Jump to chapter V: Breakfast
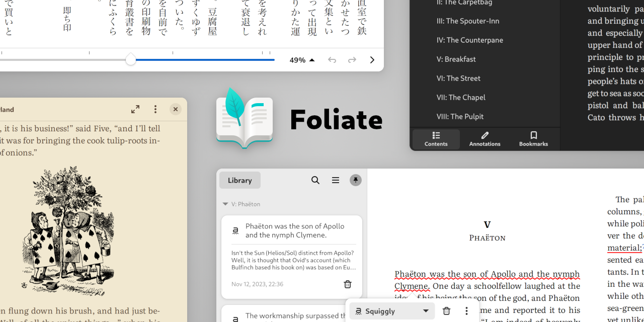Viewport: 644px width, 322px height. (x=456, y=59)
